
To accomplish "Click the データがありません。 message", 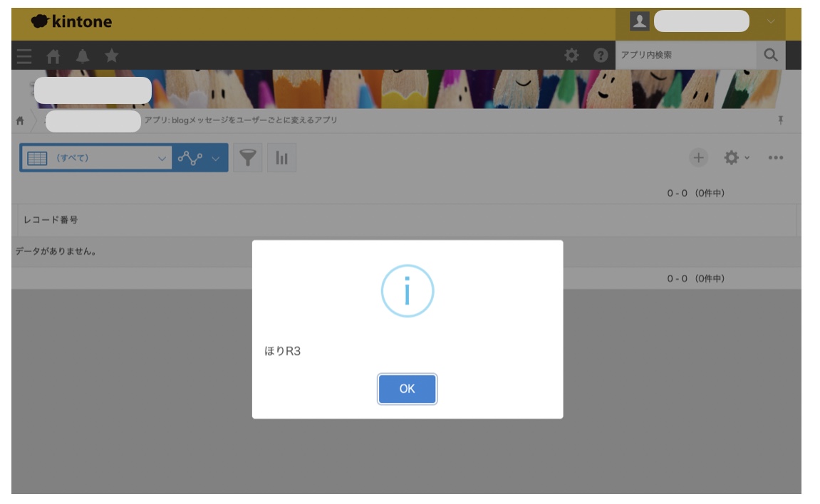I will [x=56, y=251].
